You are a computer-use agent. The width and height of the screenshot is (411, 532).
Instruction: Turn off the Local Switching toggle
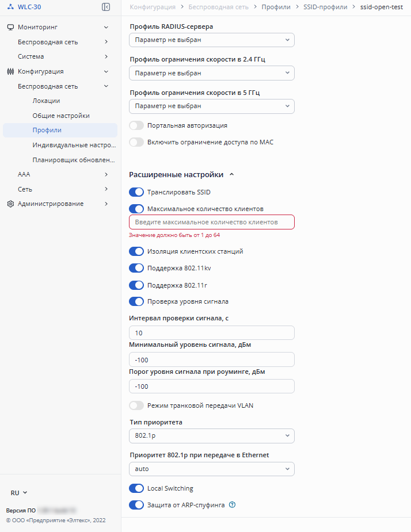tap(136, 488)
